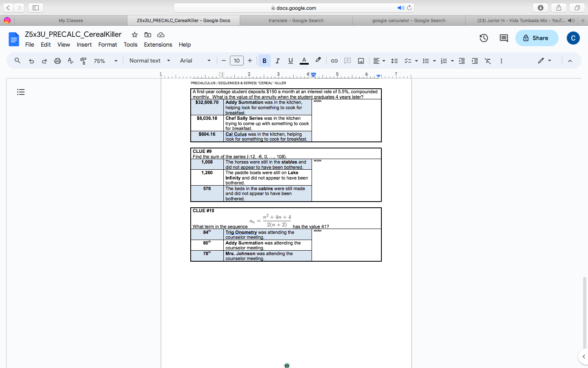Insert a link

click(x=334, y=61)
